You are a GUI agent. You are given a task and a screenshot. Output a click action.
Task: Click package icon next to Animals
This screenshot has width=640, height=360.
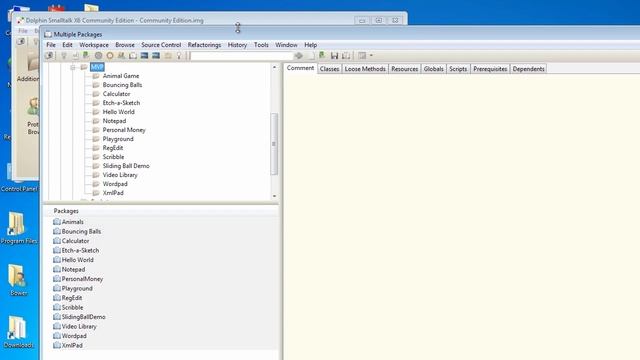click(57, 222)
